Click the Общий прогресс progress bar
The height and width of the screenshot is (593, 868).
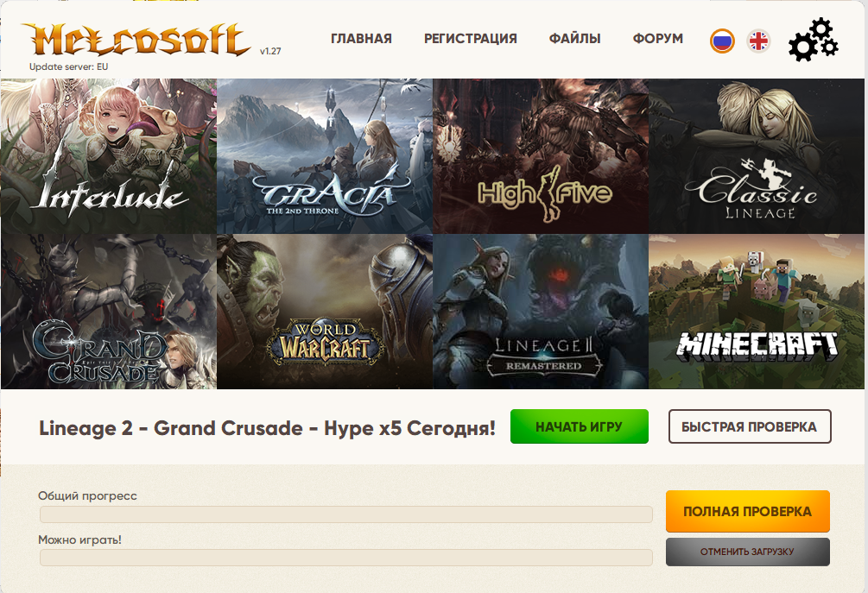coord(346,514)
